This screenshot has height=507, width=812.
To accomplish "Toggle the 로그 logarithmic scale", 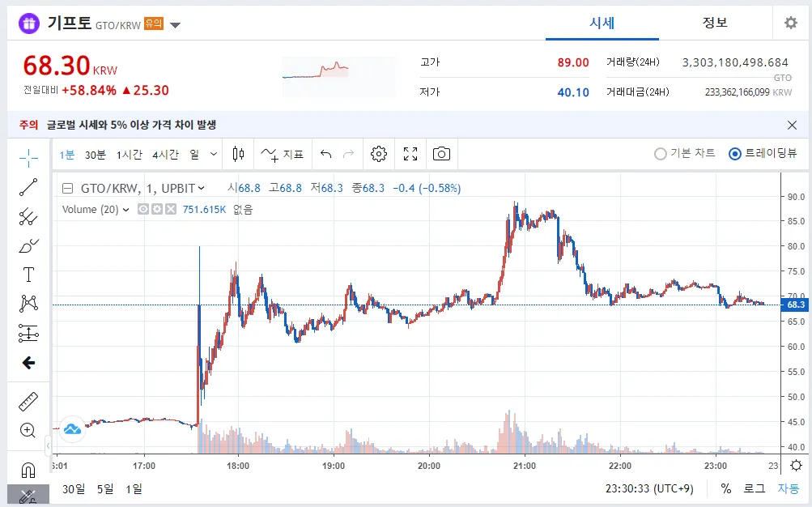I will (755, 488).
